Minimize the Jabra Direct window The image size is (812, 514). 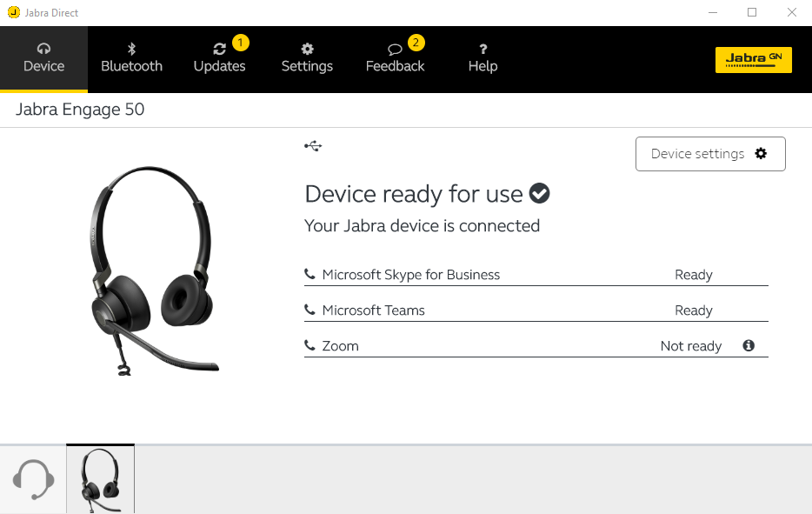click(x=713, y=12)
